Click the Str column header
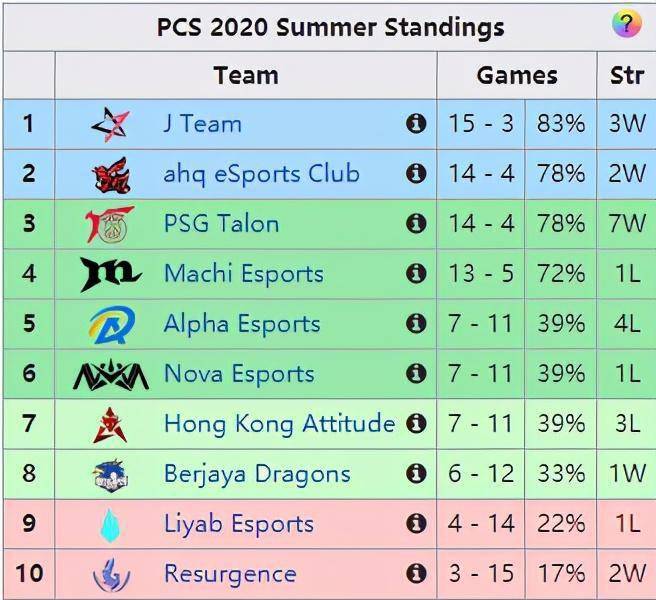The image size is (656, 600). click(x=626, y=76)
